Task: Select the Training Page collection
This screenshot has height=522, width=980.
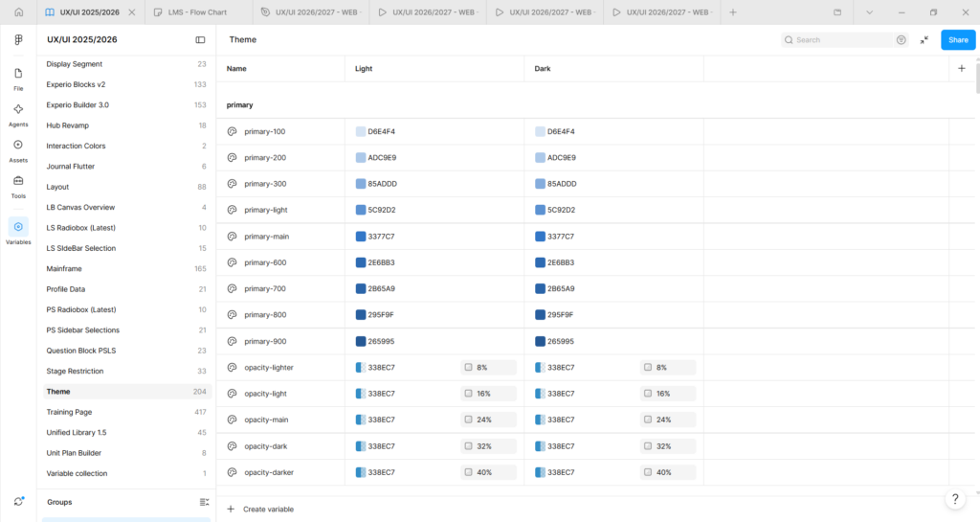Action: point(127,412)
